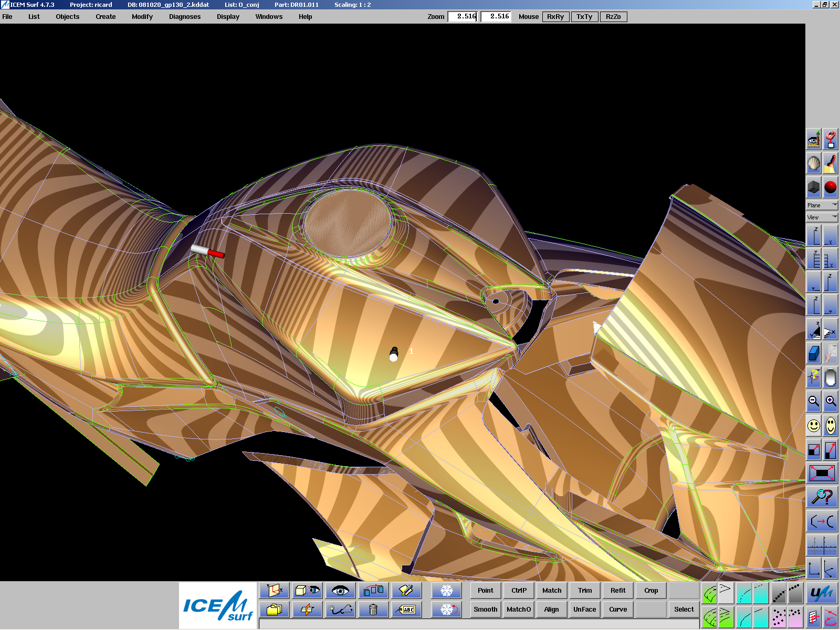This screenshot has height=630, width=840.
Task: Click the first Zoom value input field
Action: pos(463,17)
